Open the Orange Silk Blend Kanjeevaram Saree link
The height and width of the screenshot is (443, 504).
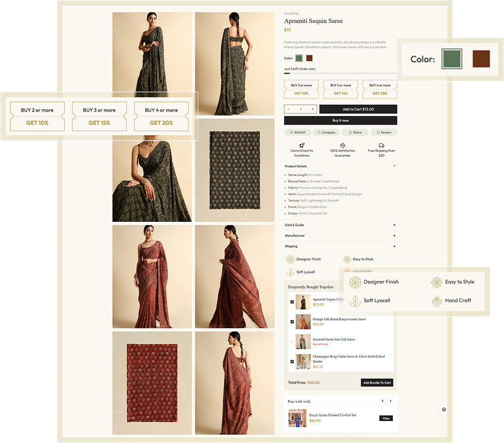[x=339, y=319]
